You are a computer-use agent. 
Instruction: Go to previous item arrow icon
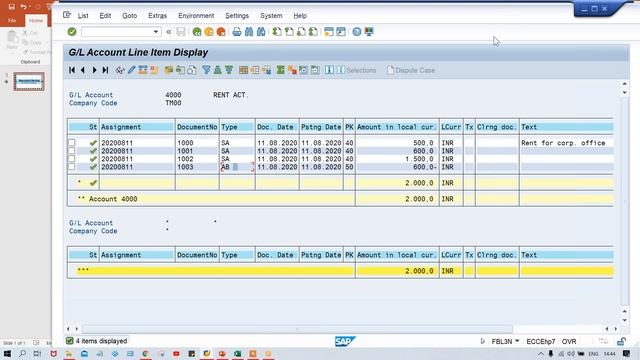pos(83,70)
